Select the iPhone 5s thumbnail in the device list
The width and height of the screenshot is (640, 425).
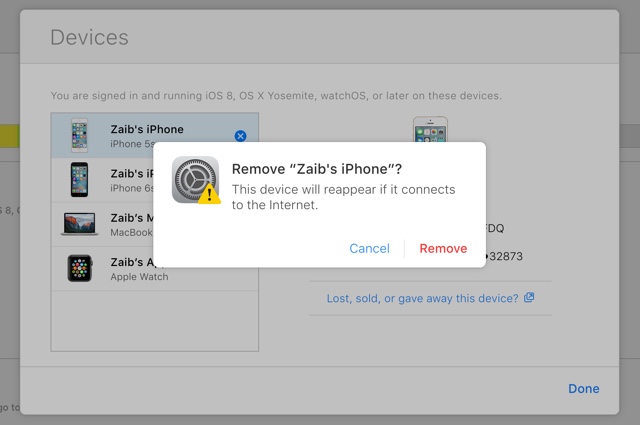79,135
